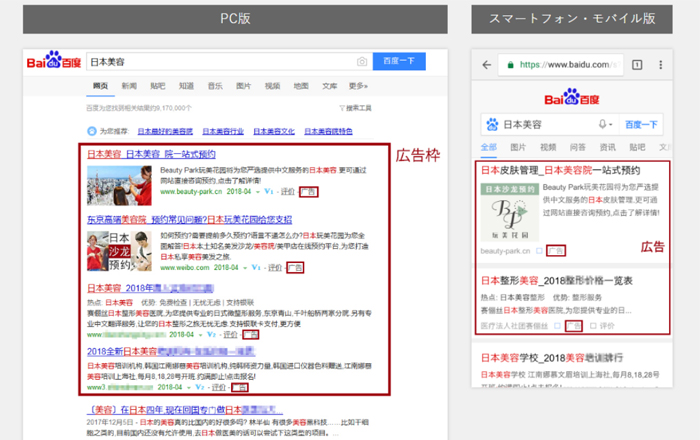This screenshot has width=700, height=440.
Task: Tap the tab count icon in mobile browser
Action: pyautogui.click(x=637, y=65)
